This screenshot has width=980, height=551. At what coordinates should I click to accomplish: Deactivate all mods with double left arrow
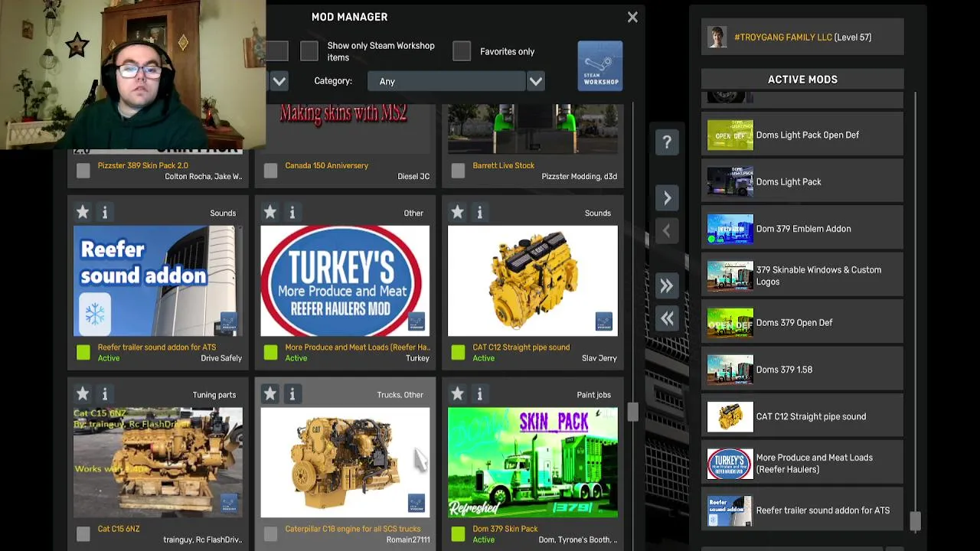[667, 318]
